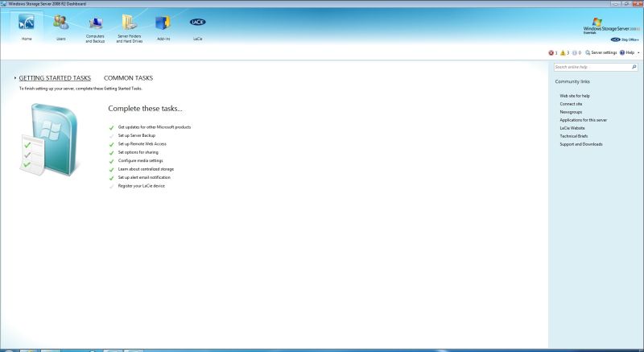Image resolution: width=644 pixels, height=352 pixels.
Task: Open Set options for sharing task
Action: [x=138, y=152]
